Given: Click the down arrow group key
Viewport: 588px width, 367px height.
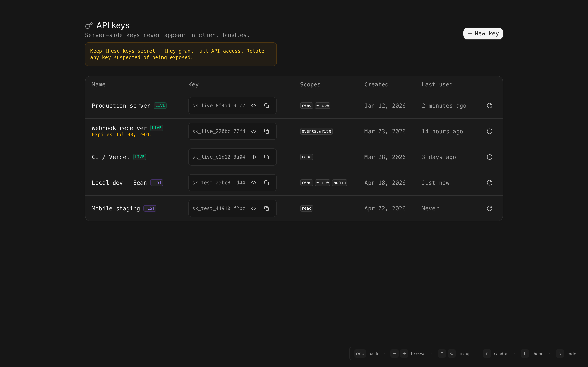Looking at the screenshot, I should (452, 354).
